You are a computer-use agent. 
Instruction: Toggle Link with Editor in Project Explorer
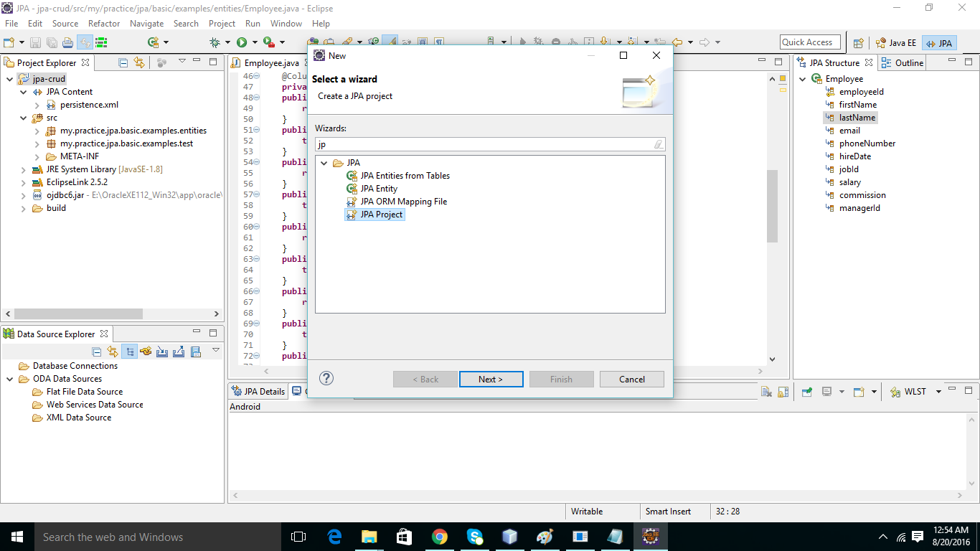tap(138, 63)
